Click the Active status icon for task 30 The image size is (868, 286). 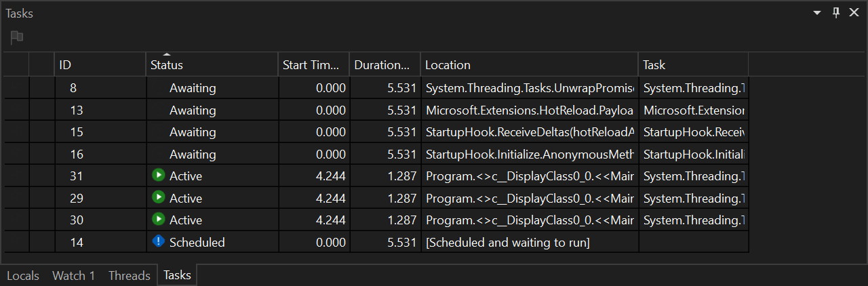159,220
